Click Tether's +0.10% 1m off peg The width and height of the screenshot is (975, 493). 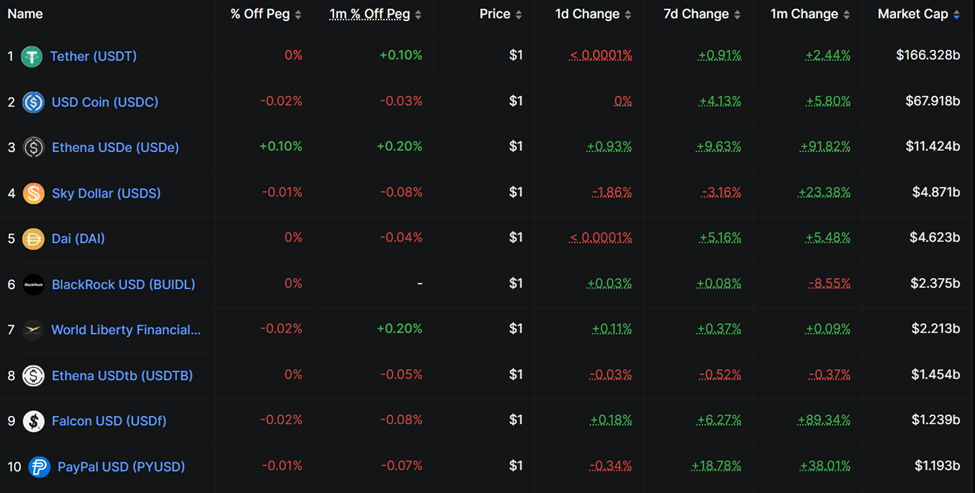point(401,55)
